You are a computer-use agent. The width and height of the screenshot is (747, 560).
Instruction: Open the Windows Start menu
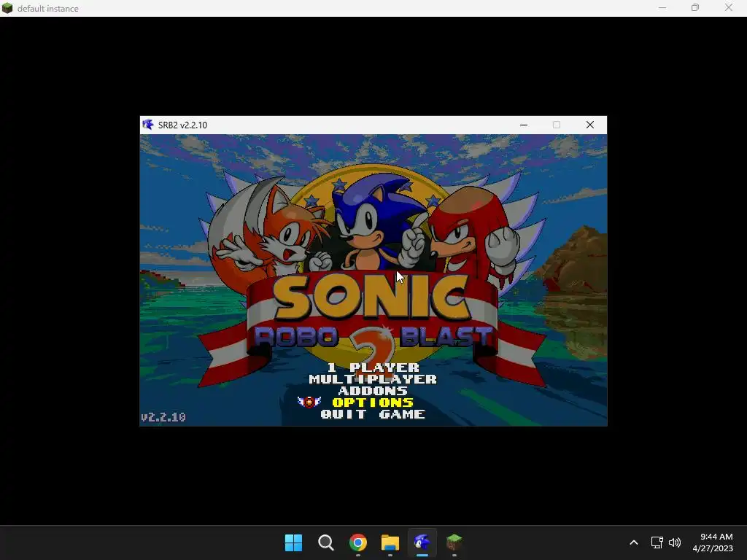pyautogui.click(x=293, y=542)
